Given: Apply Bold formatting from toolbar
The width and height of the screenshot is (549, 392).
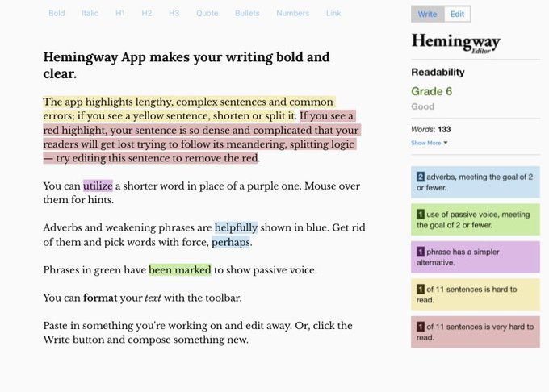Looking at the screenshot, I should click(57, 13).
